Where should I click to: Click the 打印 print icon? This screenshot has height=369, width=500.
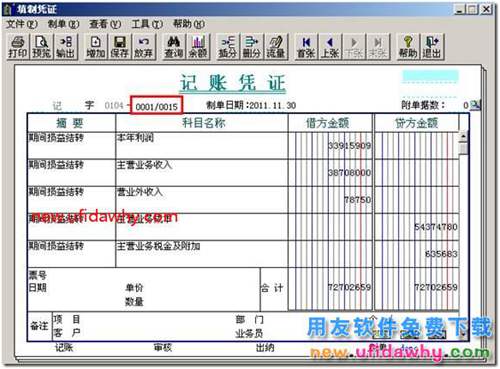(x=18, y=47)
